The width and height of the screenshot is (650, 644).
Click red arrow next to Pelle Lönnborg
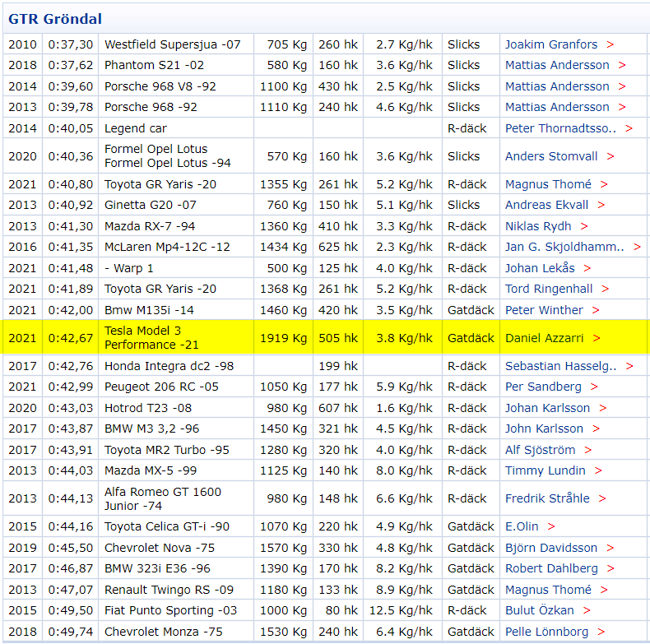[601, 632]
